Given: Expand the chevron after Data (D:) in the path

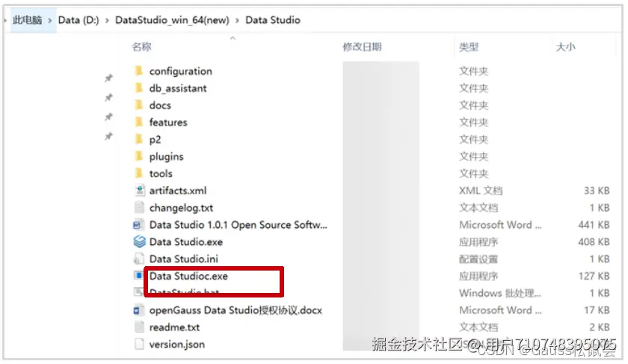Looking at the screenshot, I should coord(107,20).
